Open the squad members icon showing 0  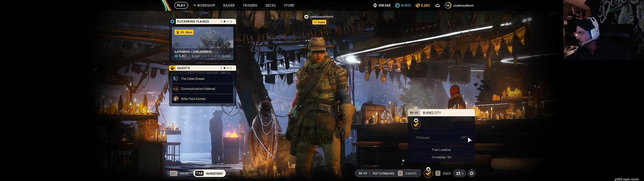coord(460,173)
